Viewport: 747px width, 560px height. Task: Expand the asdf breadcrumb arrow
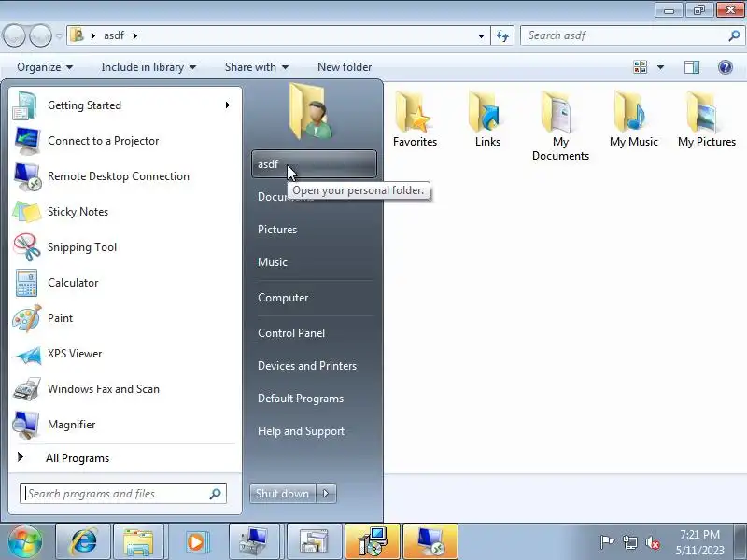[x=135, y=35]
